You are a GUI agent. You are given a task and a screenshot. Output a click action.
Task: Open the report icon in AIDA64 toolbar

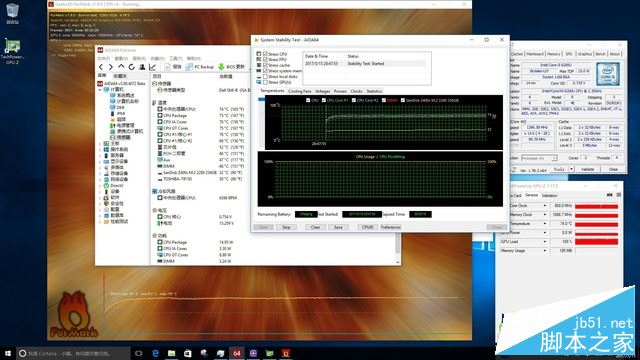(x=167, y=67)
